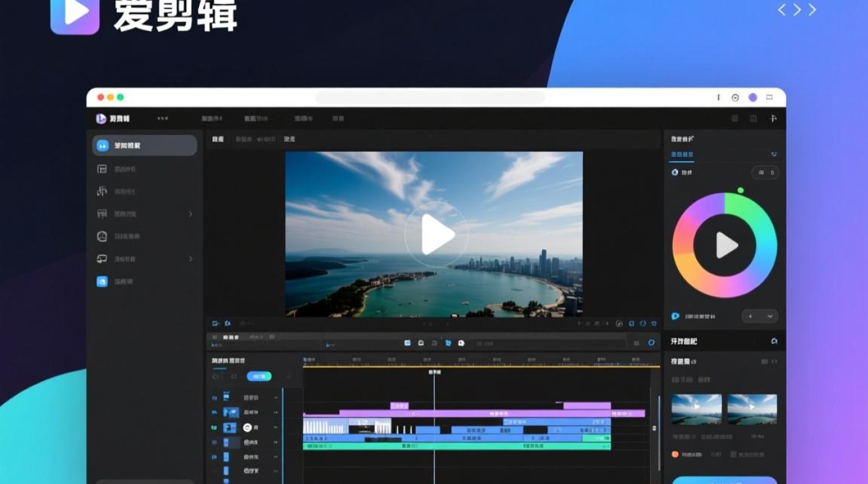Click the blue icon just below the color wheel
The image size is (868, 484).
[676, 316]
